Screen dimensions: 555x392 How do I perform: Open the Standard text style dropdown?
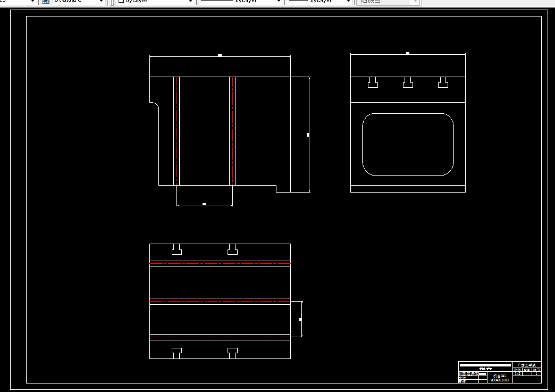click(79, 2)
